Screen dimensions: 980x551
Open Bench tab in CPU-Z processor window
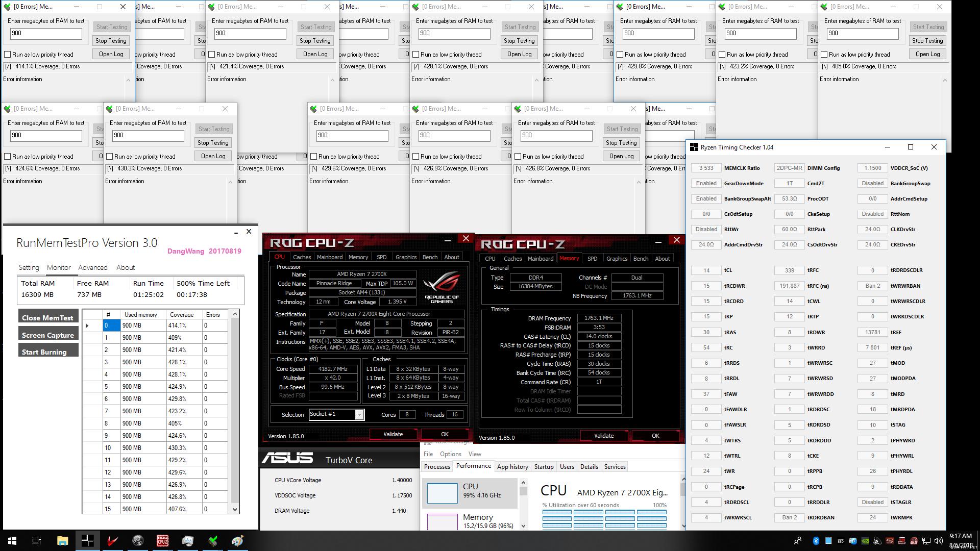(430, 257)
